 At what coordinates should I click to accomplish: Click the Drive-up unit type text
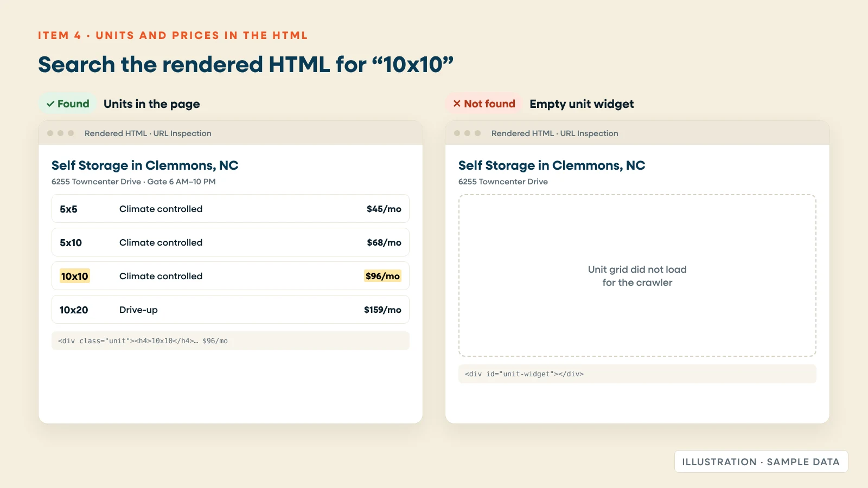click(x=138, y=310)
